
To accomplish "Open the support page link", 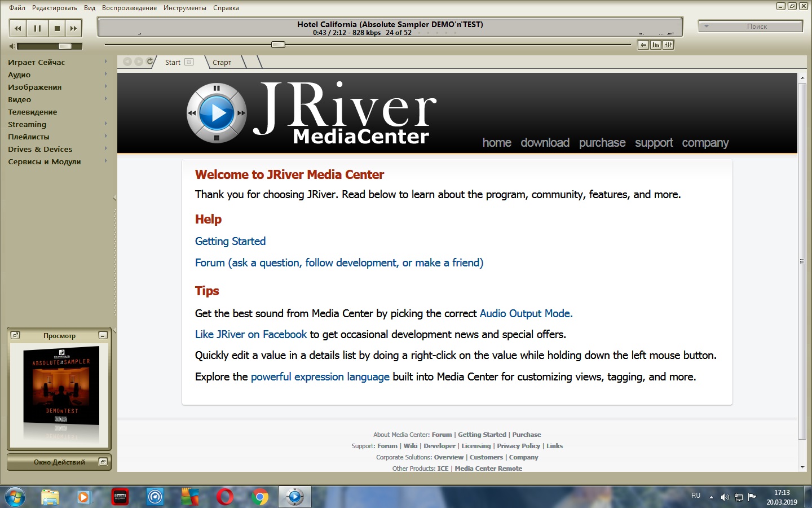I will 654,143.
